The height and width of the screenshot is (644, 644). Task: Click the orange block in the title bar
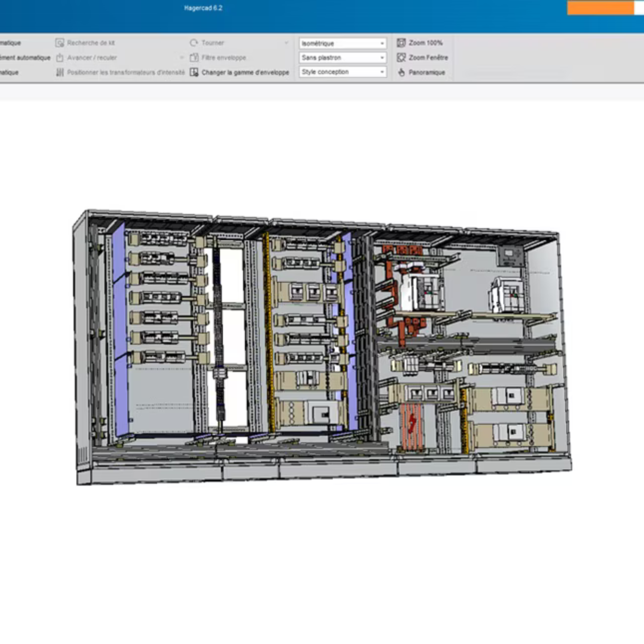click(600, 8)
